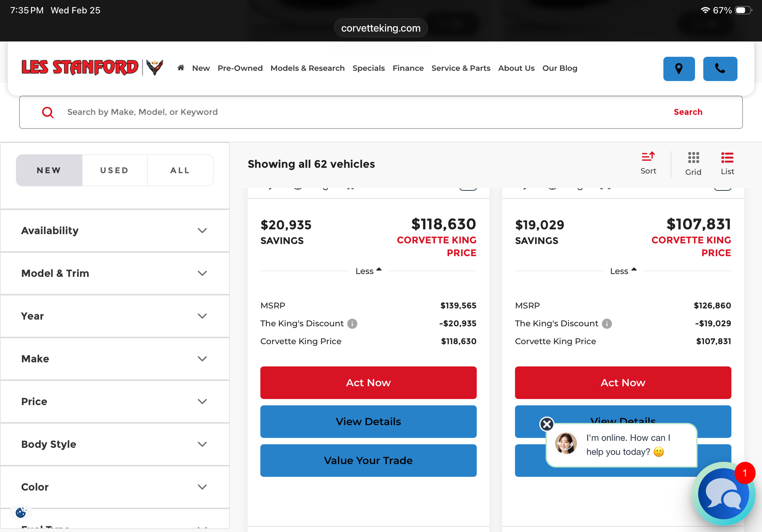Viewport: 762px width, 532px height.
Task: Select the ALL inventory toggle
Action: [180, 170]
